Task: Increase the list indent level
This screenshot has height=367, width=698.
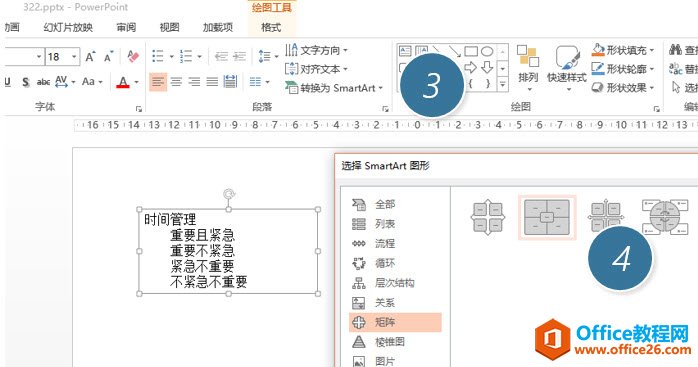Action: 239,57
